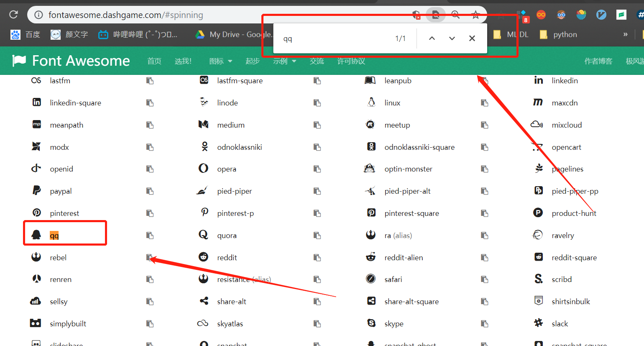Click the opera logo icon
This screenshot has width=644, height=346.
coord(204,168)
